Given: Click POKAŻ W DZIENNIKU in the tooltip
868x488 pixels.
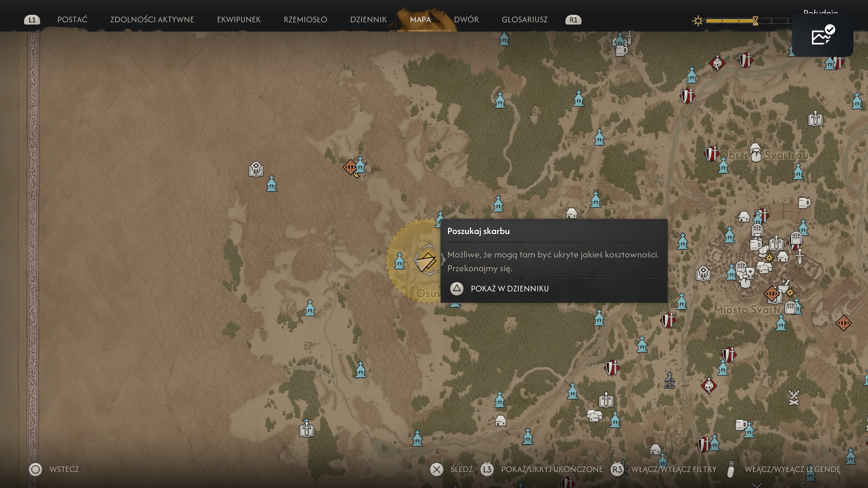Looking at the screenshot, I should click(x=499, y=289).
